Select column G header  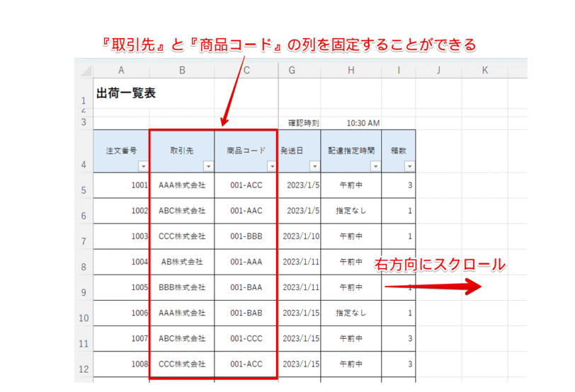(300, 70)
